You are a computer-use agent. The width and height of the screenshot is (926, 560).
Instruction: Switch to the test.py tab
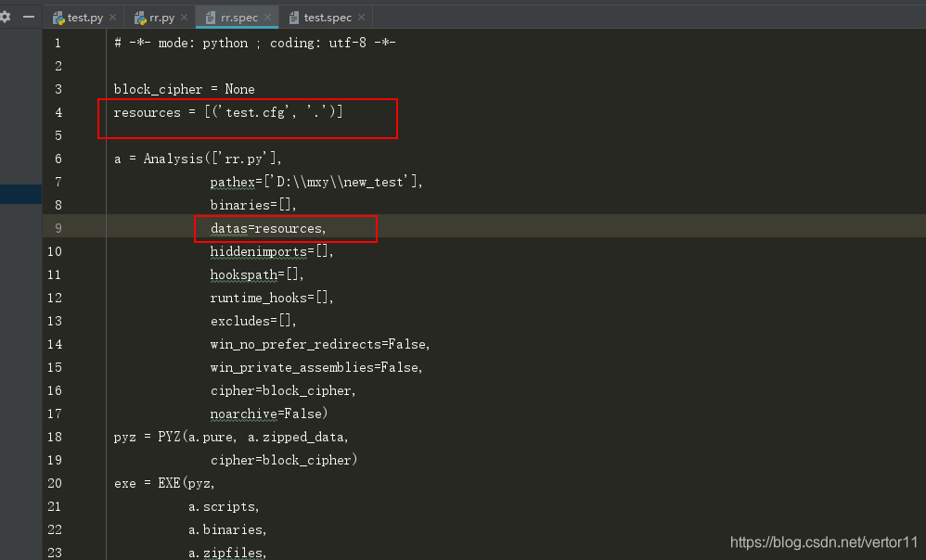84,17
